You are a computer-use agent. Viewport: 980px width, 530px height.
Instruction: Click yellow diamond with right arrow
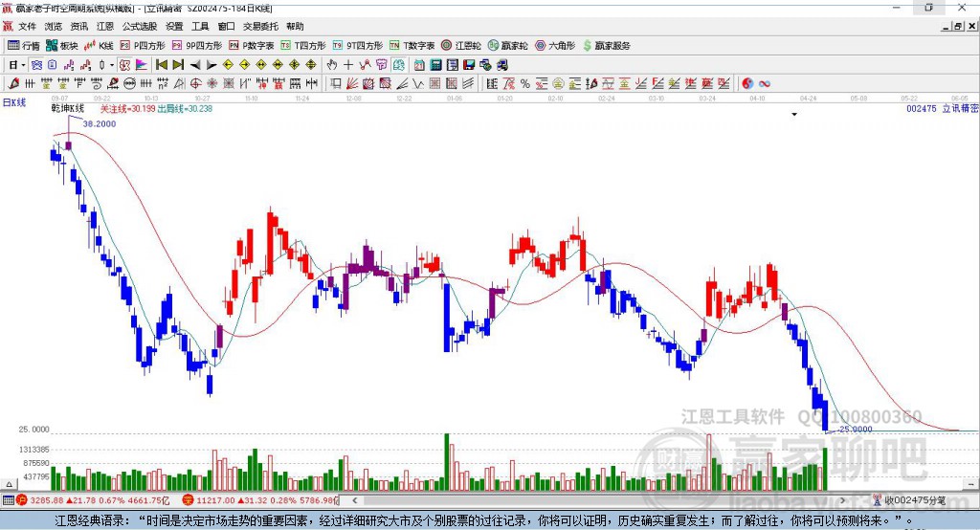pyautogui.click(x=244, y=65)
